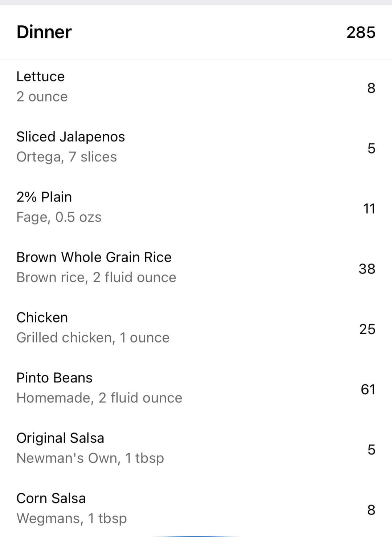Tap the Ortega, 7 slices serving line
The height and width of the screenshot is (537, 392).
coord(67,157)
